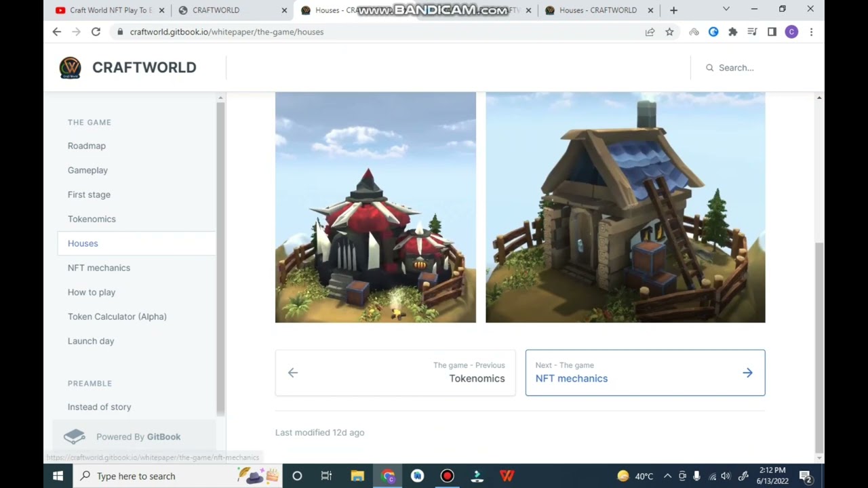Click the Chrome icon in the taskbar
Screen dimensions: 868x488
click(388, 476)
